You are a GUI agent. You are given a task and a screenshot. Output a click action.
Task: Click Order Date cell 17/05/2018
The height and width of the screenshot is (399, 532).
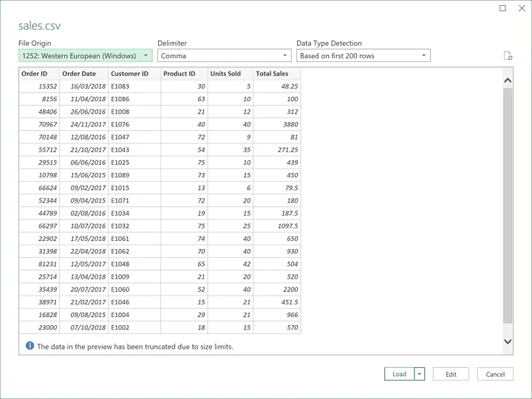pyautogui.click(x=83, y=239)
